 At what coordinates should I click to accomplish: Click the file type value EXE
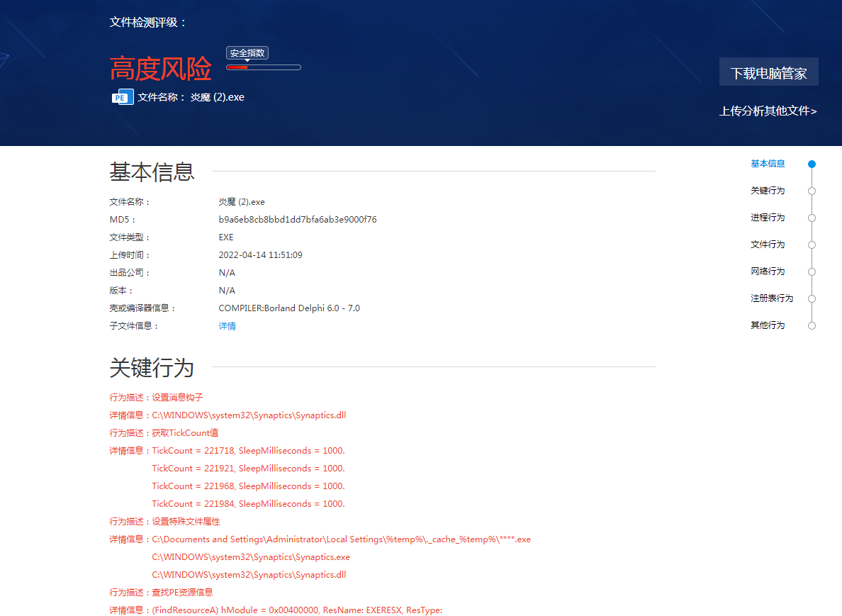pyautogui.click(x=226, y=237)
